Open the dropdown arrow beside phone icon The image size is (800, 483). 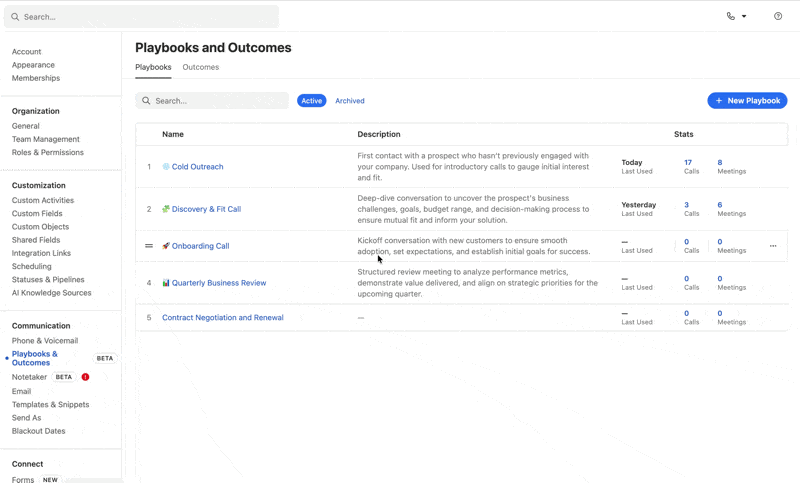point(744,16)
